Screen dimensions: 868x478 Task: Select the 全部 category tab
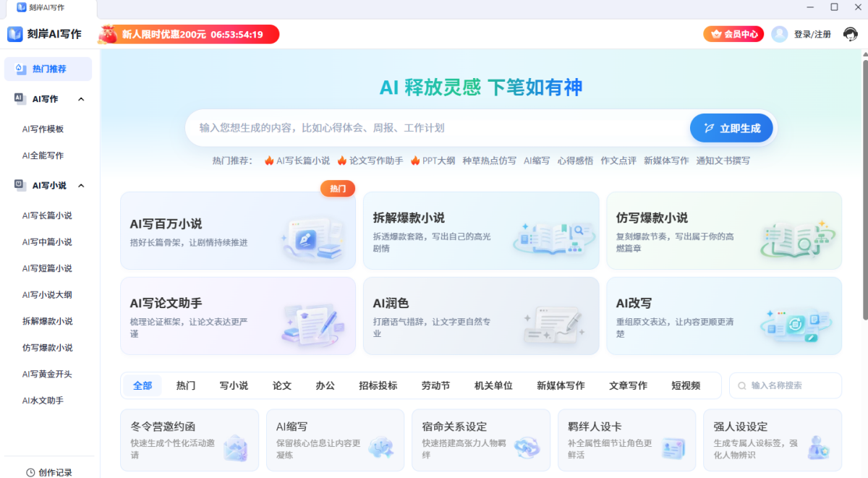click(x=142, y=385)
